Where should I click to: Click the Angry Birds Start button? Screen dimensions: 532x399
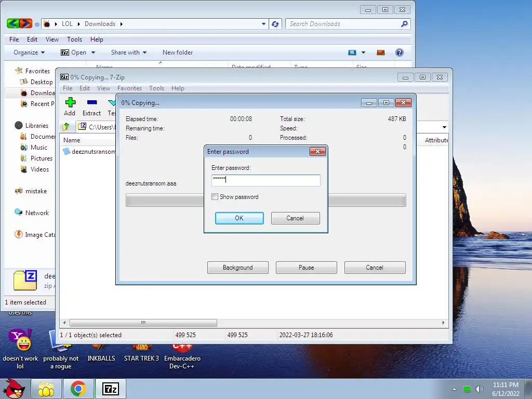pyautogui.click(x=14, y=388)
